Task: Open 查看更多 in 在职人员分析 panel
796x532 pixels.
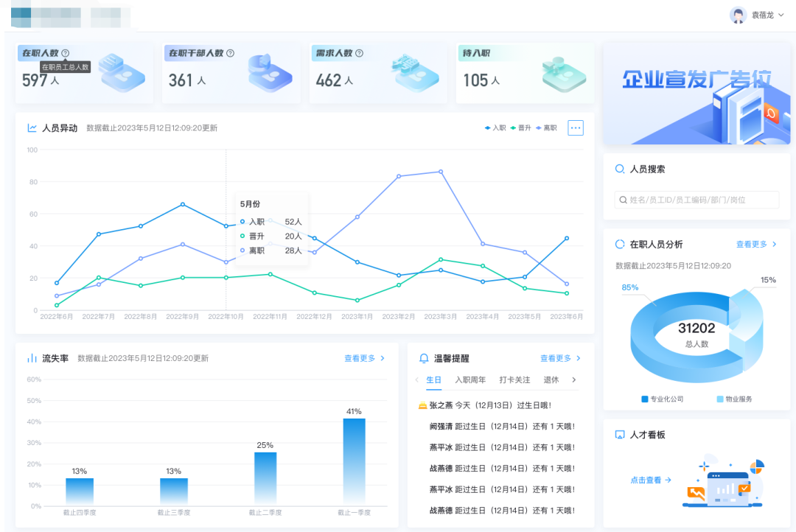Action: pyautogui.click(x=756, y=244)
